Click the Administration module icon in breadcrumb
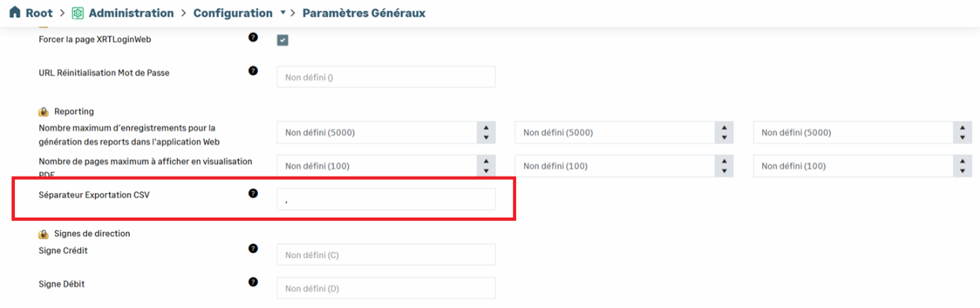This screenshot has height=308, width=980. coord(78,14)
